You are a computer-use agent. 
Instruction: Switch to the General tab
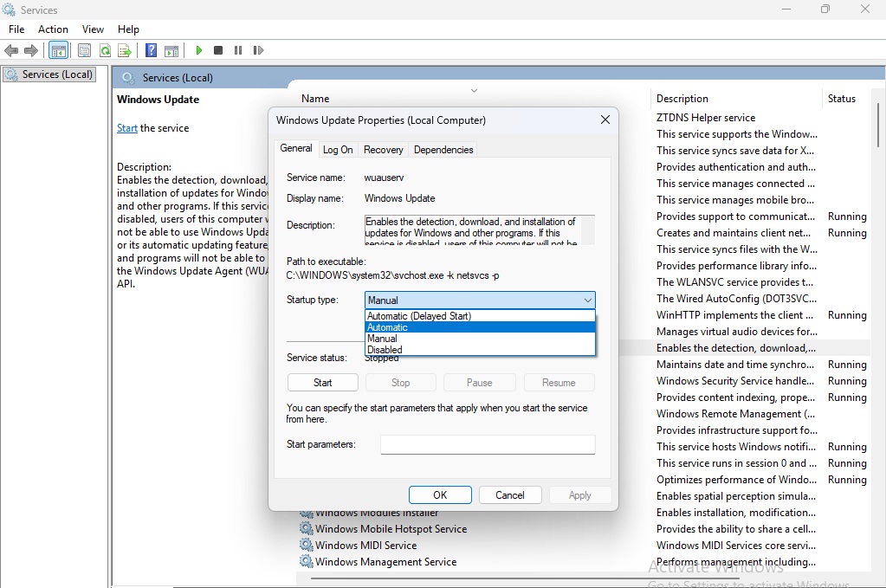click(x=296, y=149)
